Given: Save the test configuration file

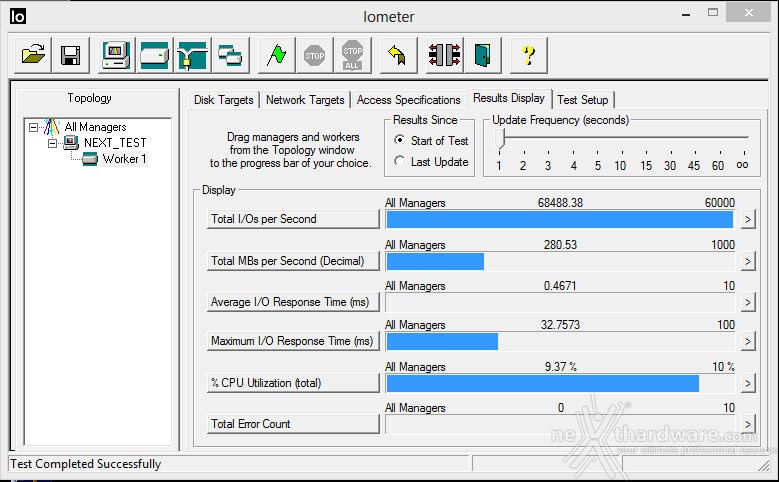Looking at the screenshot, I should pyautogui.click(x=70, y=55).
